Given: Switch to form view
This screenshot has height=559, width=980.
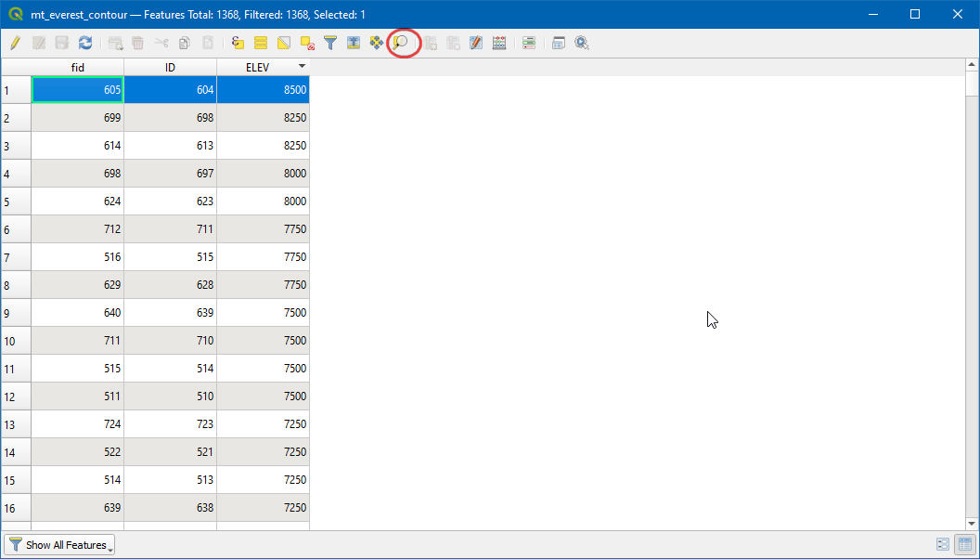Looking at the screenshot, I should (x=943, y=545).
